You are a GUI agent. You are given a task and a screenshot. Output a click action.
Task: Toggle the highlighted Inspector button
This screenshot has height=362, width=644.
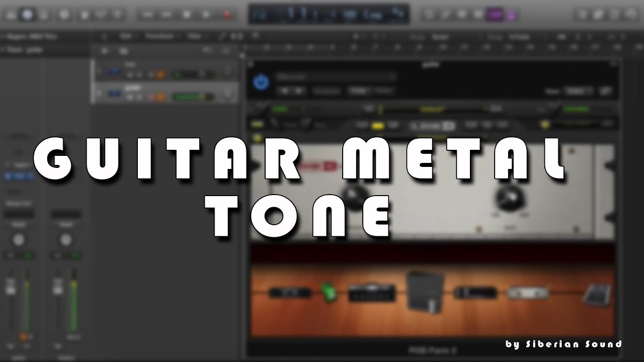point(27,15)
